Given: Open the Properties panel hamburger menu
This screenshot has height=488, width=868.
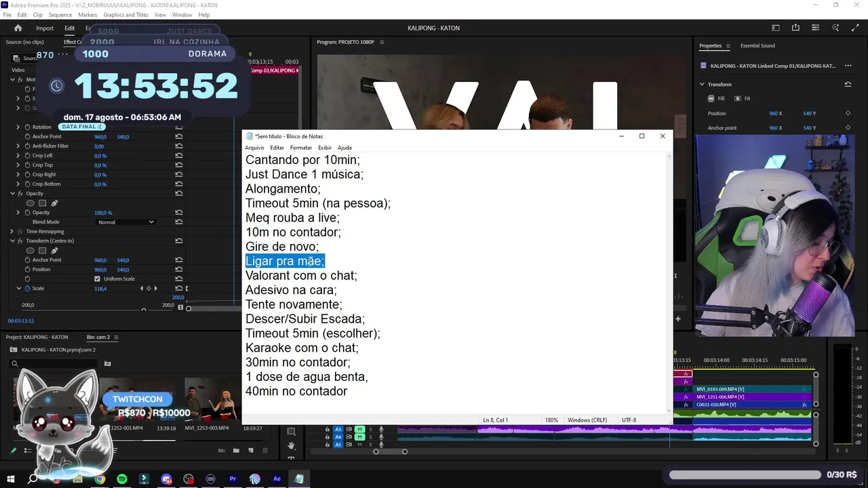Looking at the screenshot, I should pyautogui.click(x=728, y=46).
